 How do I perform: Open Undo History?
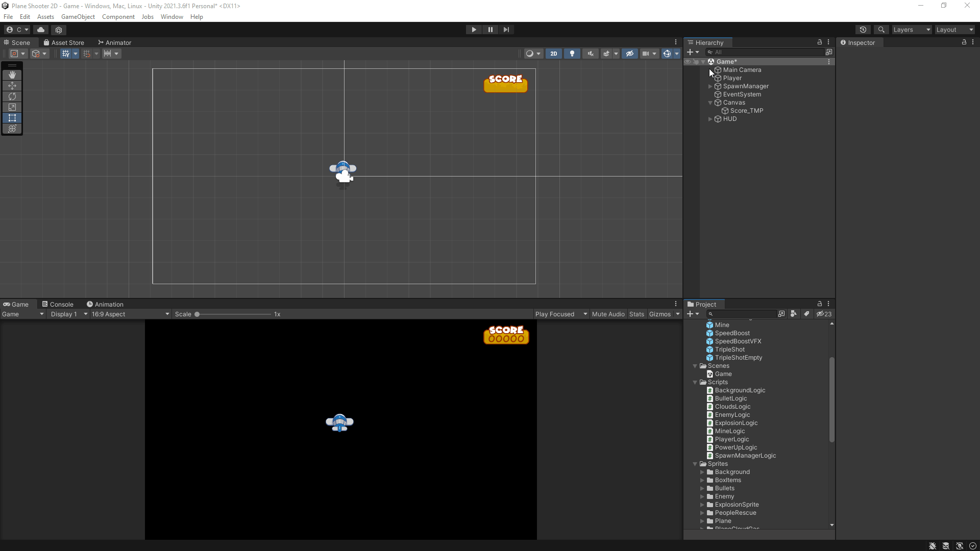863,30
